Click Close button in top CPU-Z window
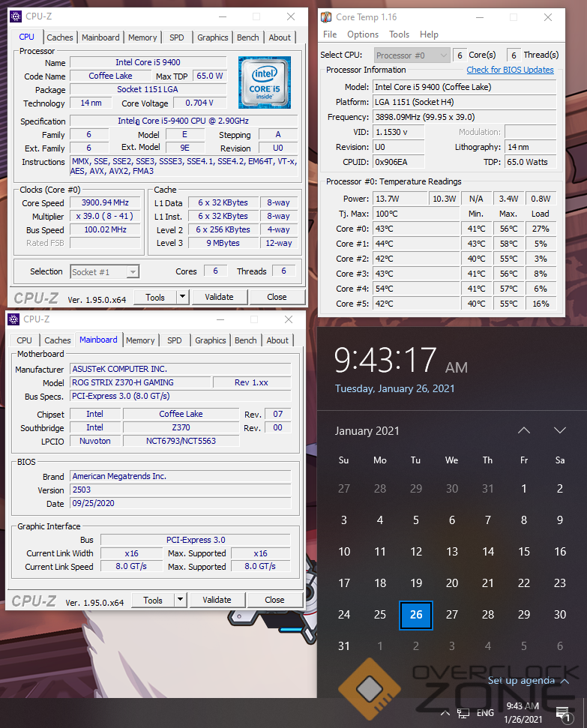This screenshot has height=728, width=587. click(x=277, y=297)
